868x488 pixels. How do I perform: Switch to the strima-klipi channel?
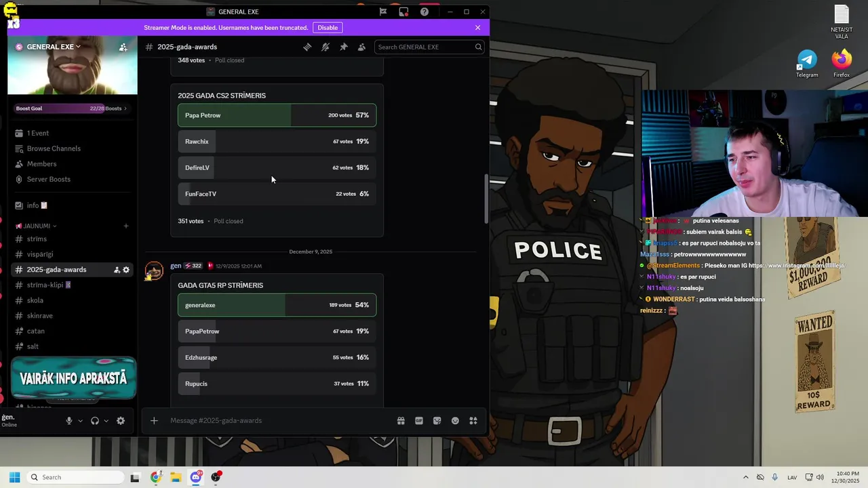pyautogui.click(x=71, y=285)
